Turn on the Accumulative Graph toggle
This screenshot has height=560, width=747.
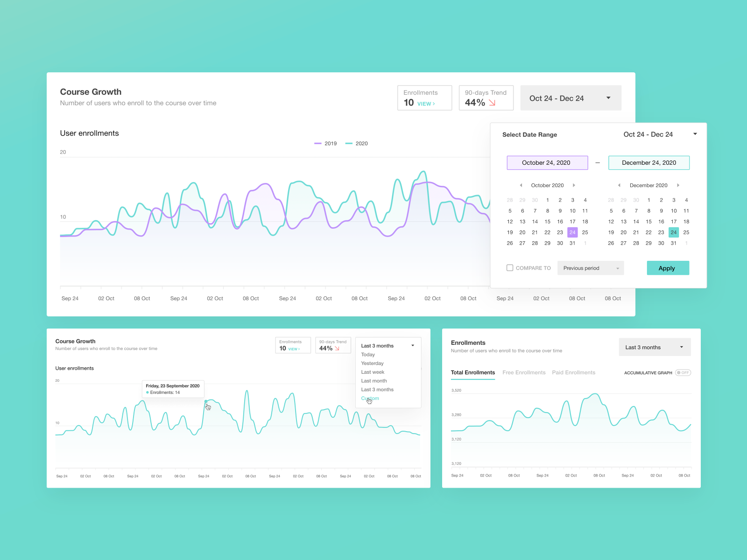pyautogui.click(x=683, y=372)
